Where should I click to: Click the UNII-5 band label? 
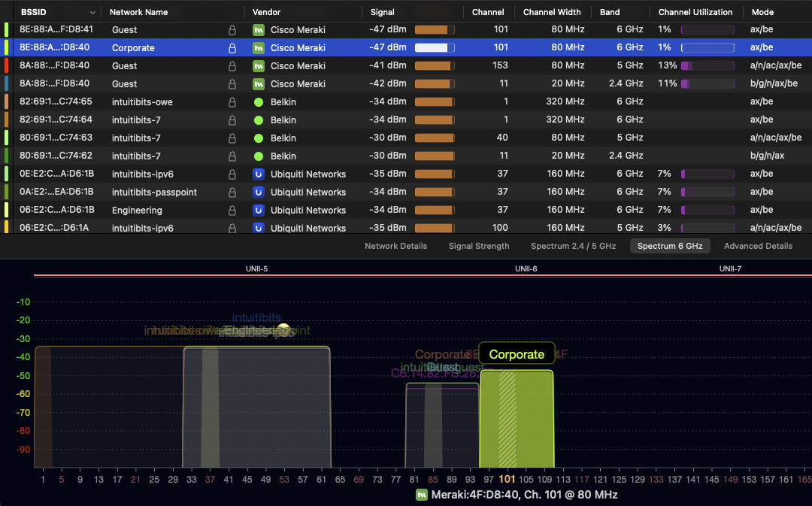256,269
